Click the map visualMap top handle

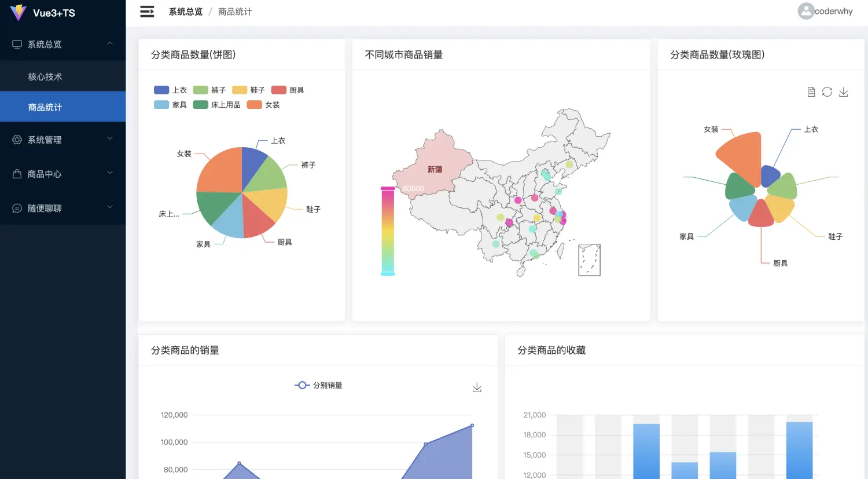(x=388, y=188)
